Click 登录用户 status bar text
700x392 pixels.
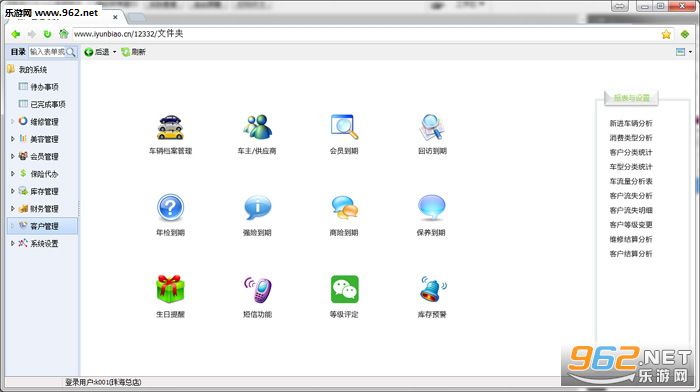pyautogui.click(x=103, y=382)
